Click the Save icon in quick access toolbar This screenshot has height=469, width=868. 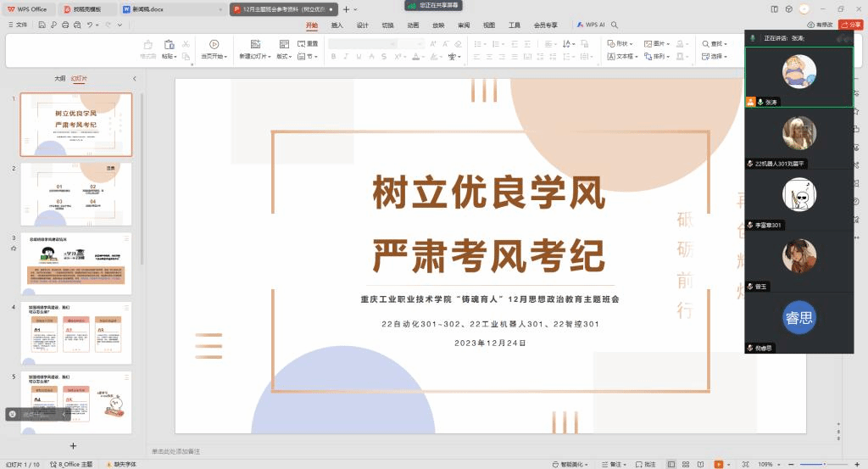[x=42, y=25]
